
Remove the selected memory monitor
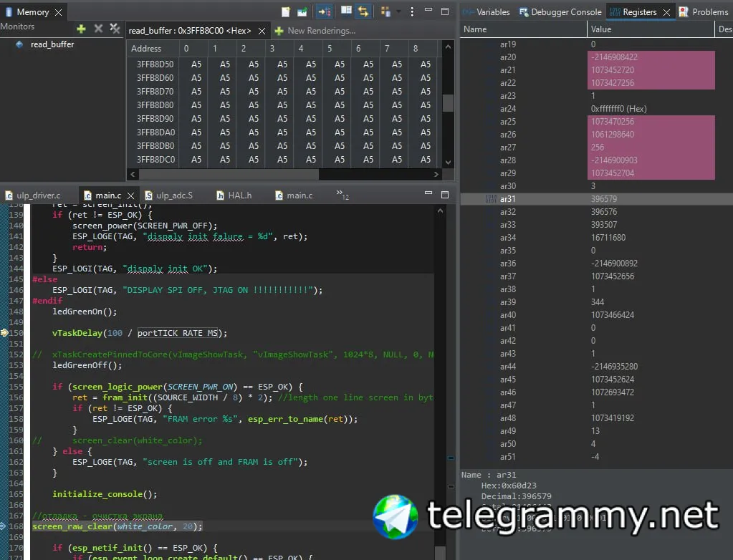click(98, 29)
